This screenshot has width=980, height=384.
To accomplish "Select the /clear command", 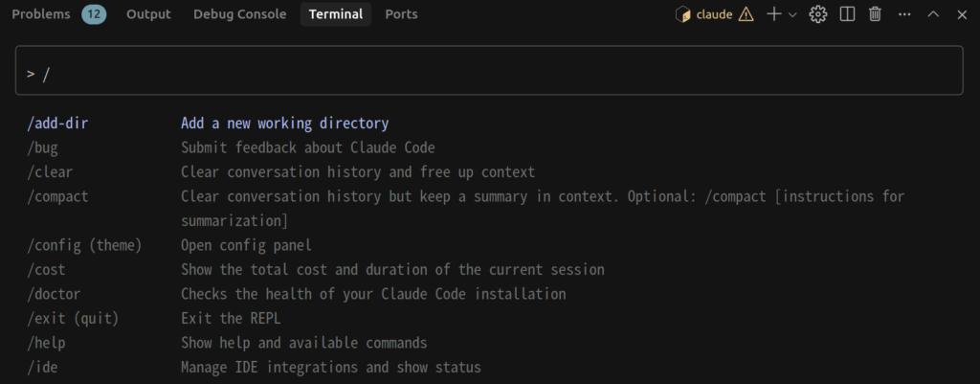I will click(x=50, y=172).
